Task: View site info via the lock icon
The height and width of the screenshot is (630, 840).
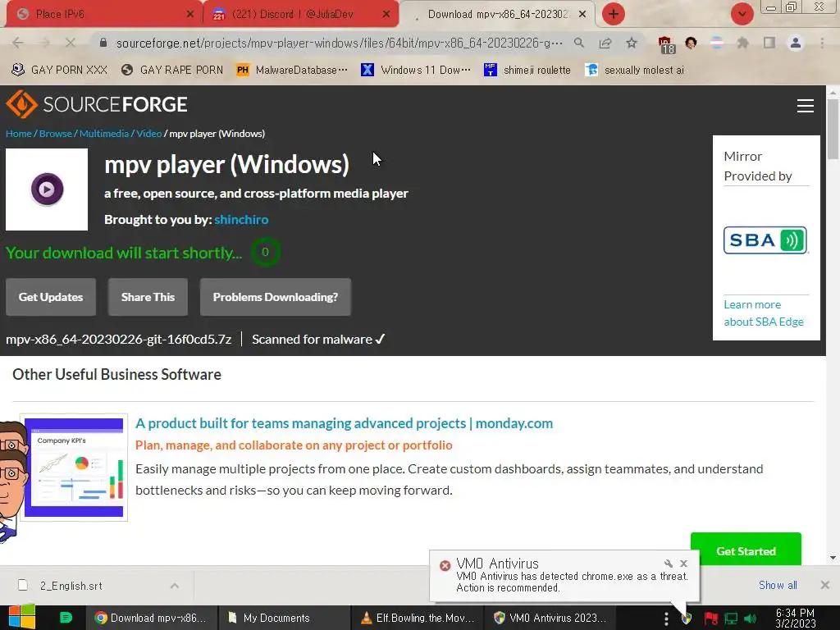Action: 103,43
